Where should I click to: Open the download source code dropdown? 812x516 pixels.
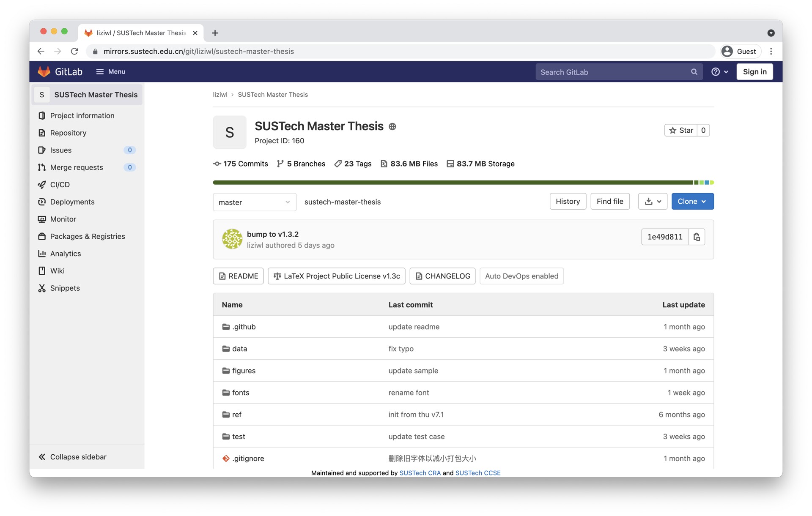[653, 202]
